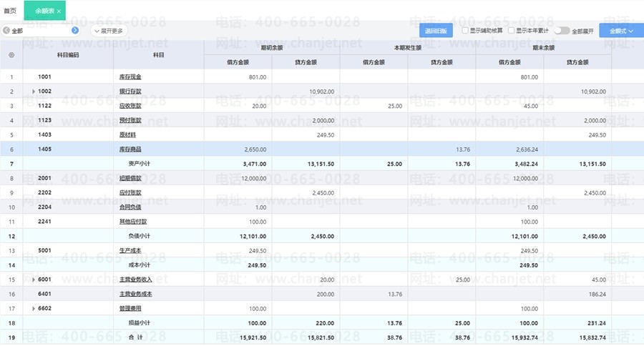Close the 余额表 tab
Screen dimensions: 644x346
coord(59,11)
